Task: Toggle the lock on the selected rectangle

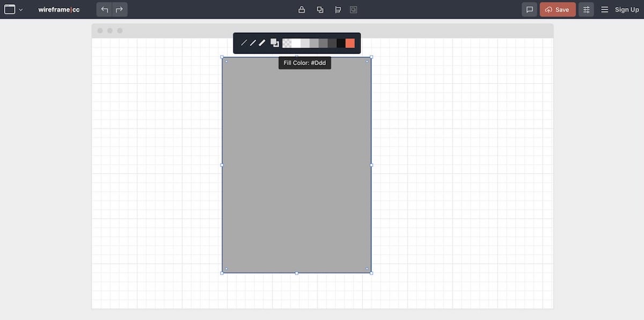Action: tap(302, 9)
